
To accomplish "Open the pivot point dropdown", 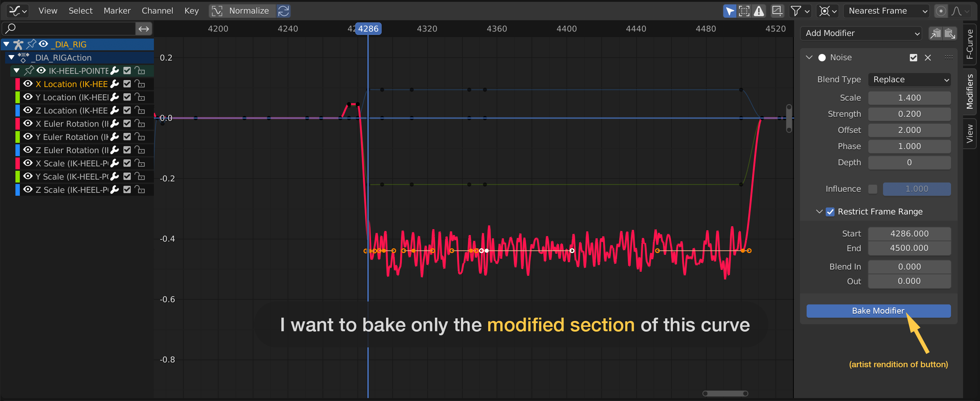I will pos(828,11).
